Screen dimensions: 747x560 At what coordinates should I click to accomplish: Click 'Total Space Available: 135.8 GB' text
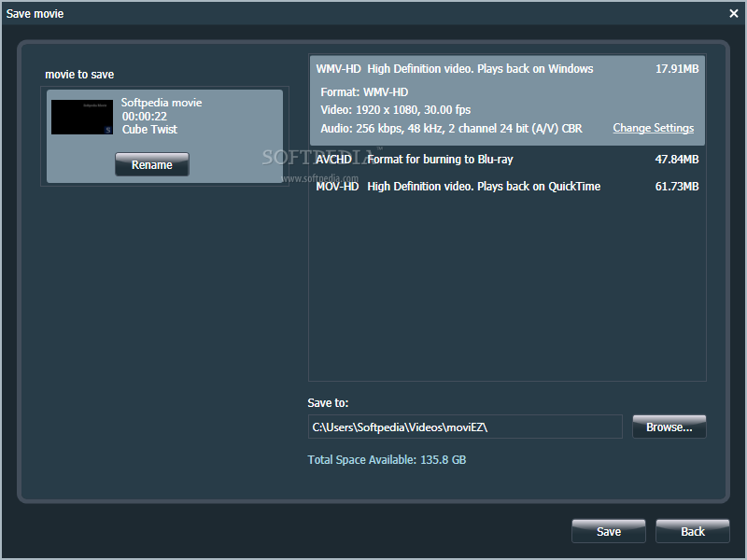(x=387, y=459)
